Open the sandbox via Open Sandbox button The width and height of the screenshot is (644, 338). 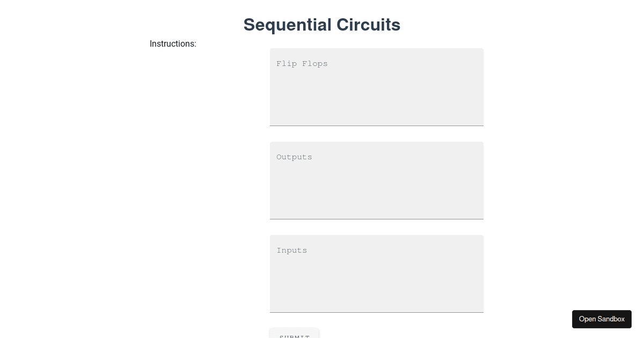pyautogui.click(x=602, y=319)
